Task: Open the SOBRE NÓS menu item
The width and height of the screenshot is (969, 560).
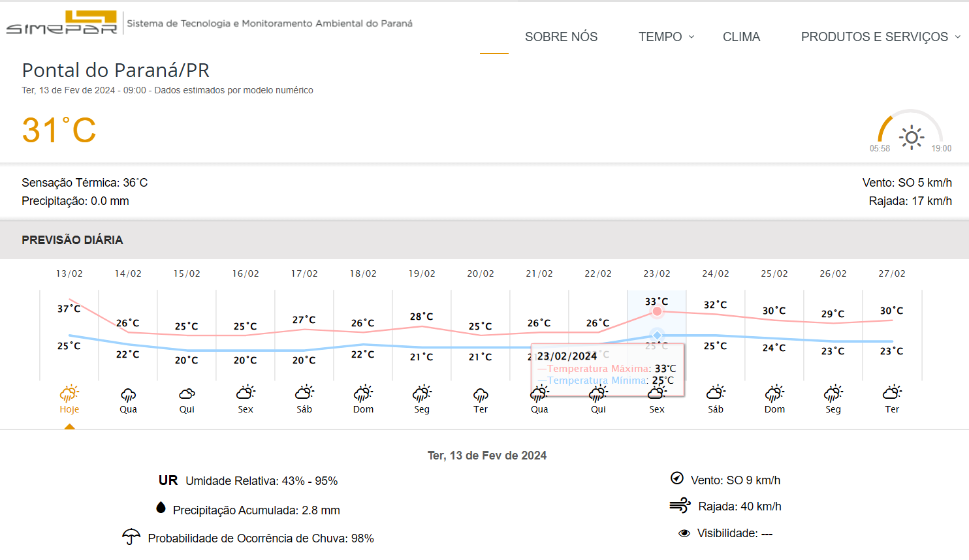Action: [561, 37]
